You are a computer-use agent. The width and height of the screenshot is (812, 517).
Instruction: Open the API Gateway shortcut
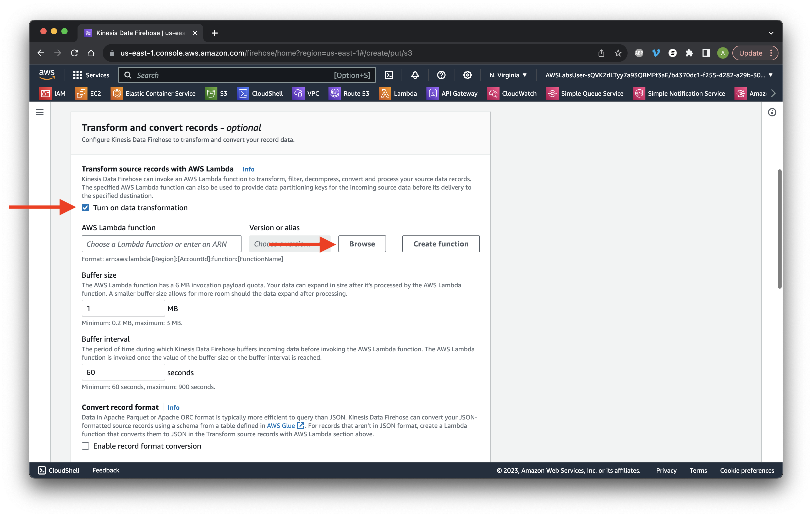point(452,94)
